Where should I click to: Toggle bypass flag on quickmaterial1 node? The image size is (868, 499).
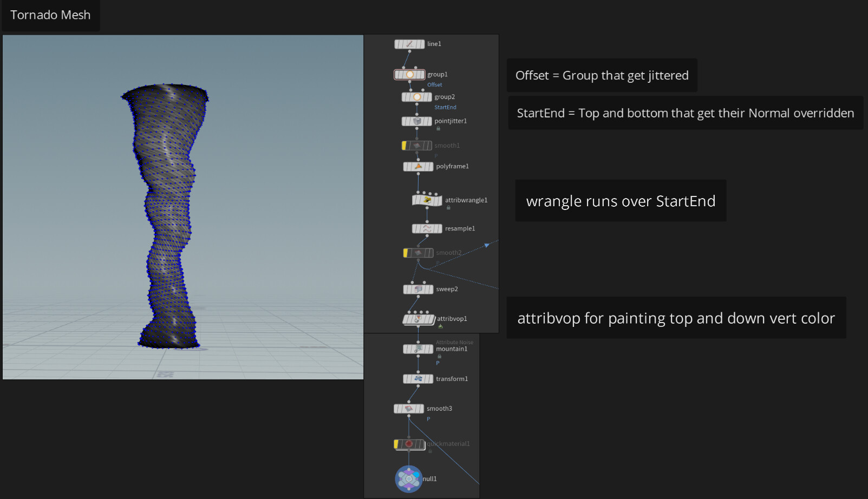tap(396, 444)
